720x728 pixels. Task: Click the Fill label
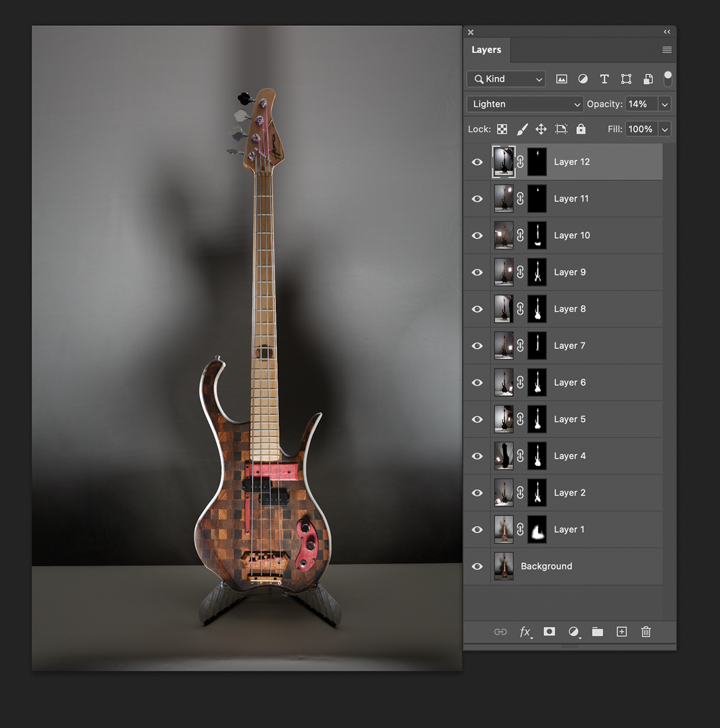click(615, 129)
